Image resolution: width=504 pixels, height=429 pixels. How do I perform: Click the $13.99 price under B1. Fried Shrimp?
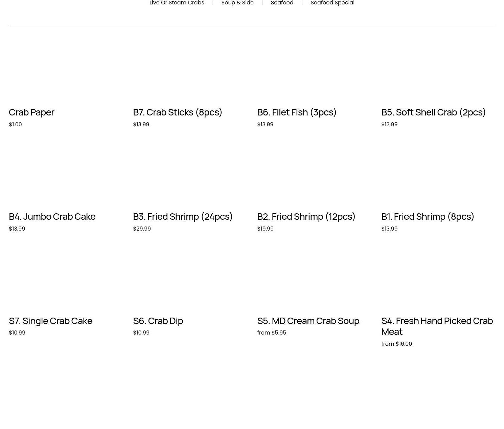click(389, 229)
